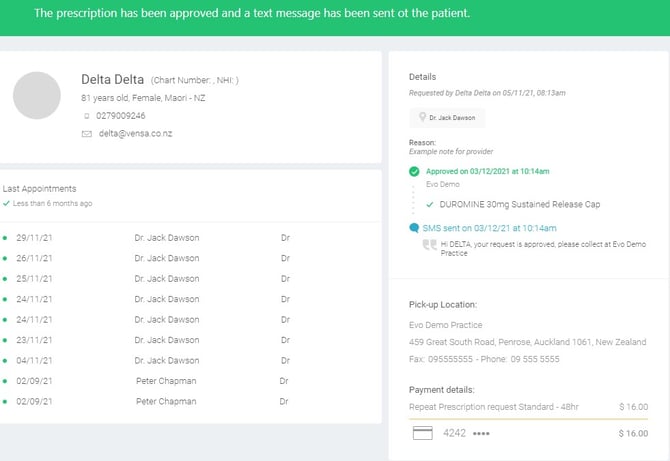Viewport: 670px width, 461px height.
Task: Click the green prescription approved banner
Action: [335, 18]
